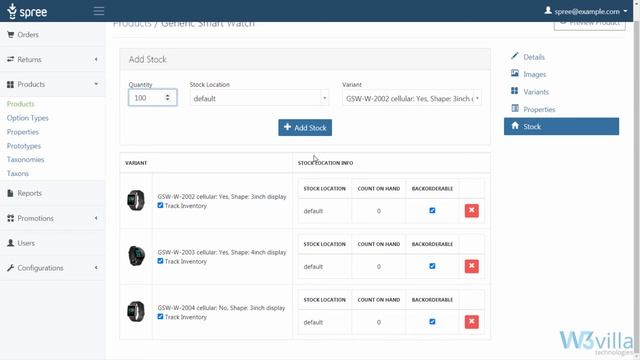The height and width of the screenshot is (360, 640).
Task: Open the Taxons link
Action: pyautogui.click(x=18, y=173)
